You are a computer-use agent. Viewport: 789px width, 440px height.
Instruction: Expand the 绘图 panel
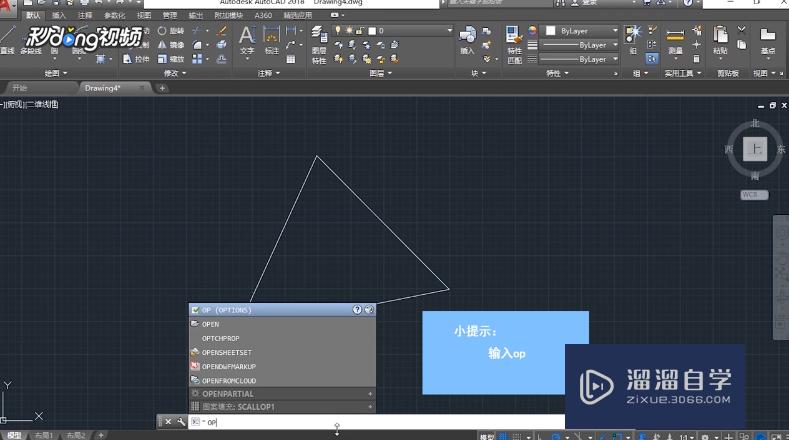[56, 74]
